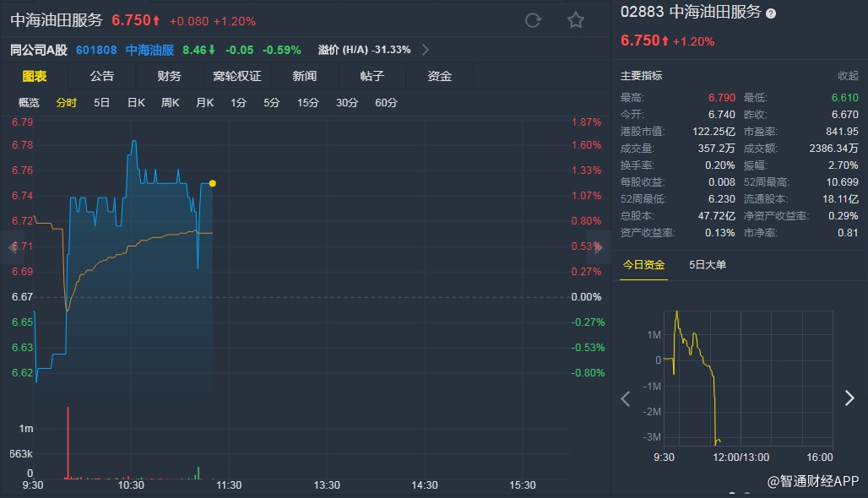Image resolution: width=868 pixels, height=498 pixels.
Task: Select the 日K daily candlestick view
Action: tap(136, 103)
